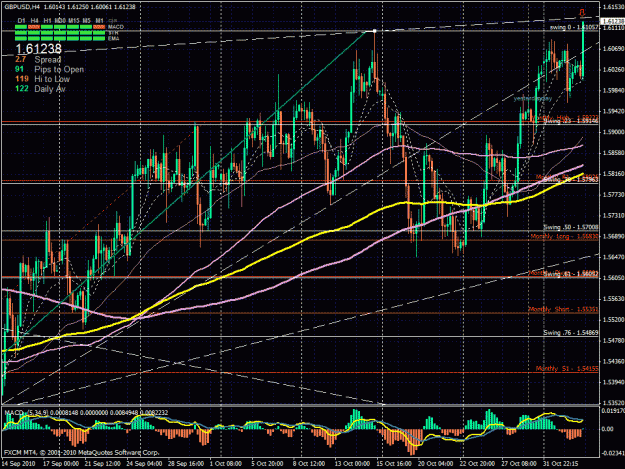Viewport: 625px width, 469px height.
Task: Click the D1 EMA signal bar
Action: point(21,39)
